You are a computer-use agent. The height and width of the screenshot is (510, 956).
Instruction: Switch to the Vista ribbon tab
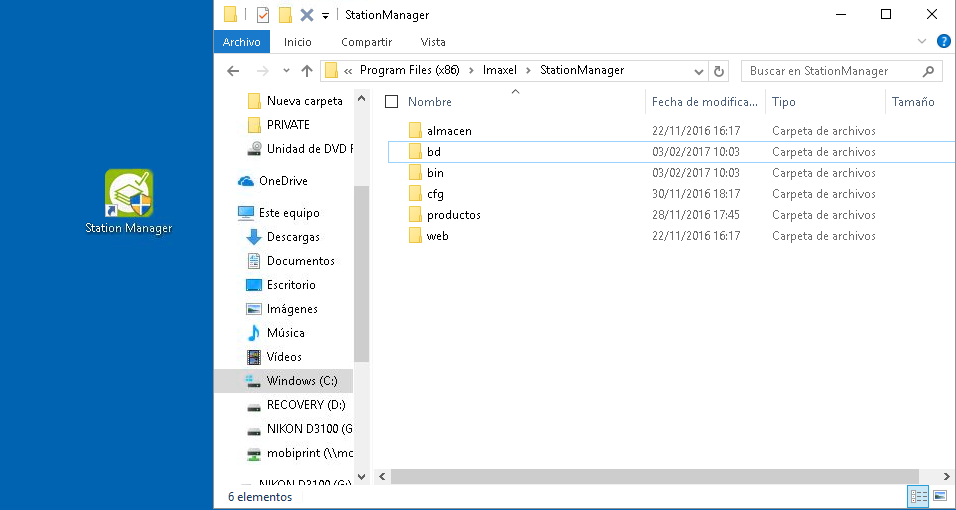click(x=433, y=42)
